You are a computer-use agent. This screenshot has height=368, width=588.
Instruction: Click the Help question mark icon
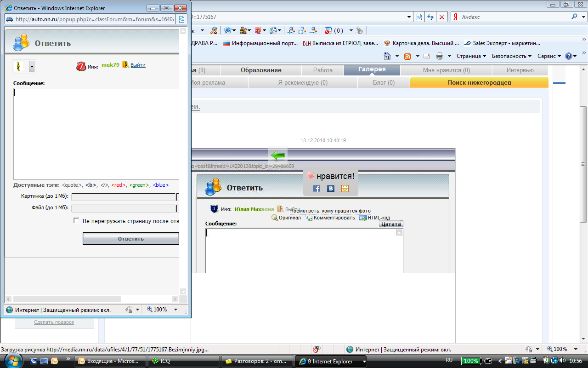pyautogui.click(x=569, y=56)
